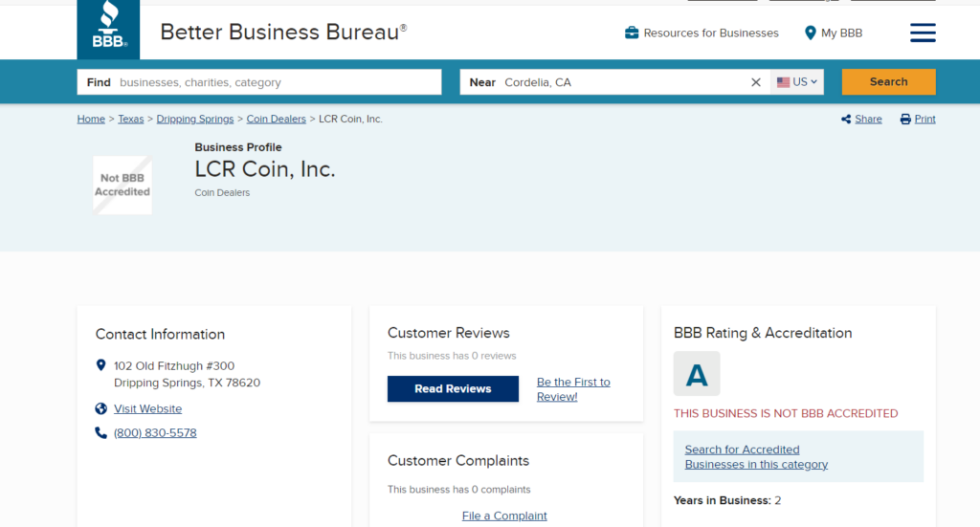Click the location pin icon beside My BBB
This screenshot has width=980, height=527.
point(810,33)
